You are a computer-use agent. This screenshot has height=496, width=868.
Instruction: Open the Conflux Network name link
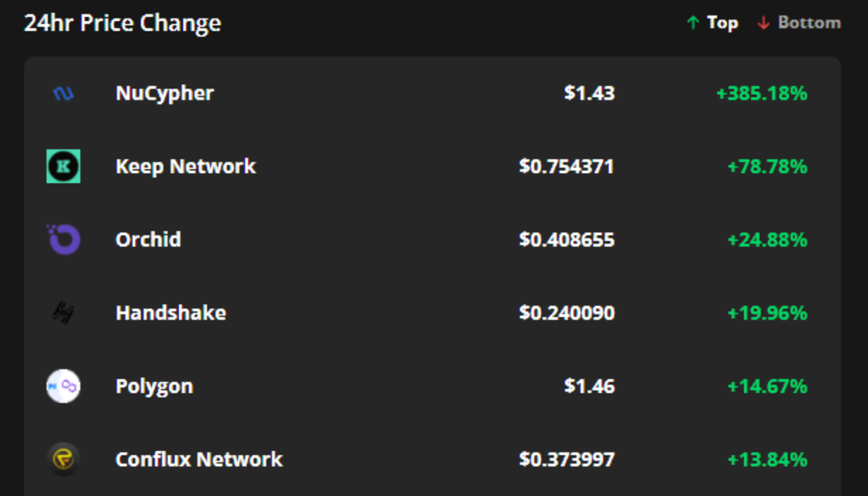pos(199,459)
